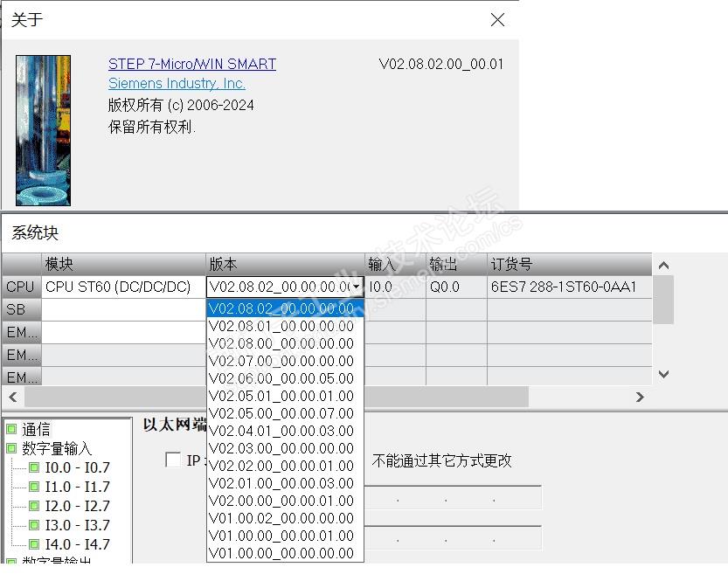Select version V02.07.00_00.00.00.00
The width and height of the screenshot is (728, 581).
click(x=285, y=361)
